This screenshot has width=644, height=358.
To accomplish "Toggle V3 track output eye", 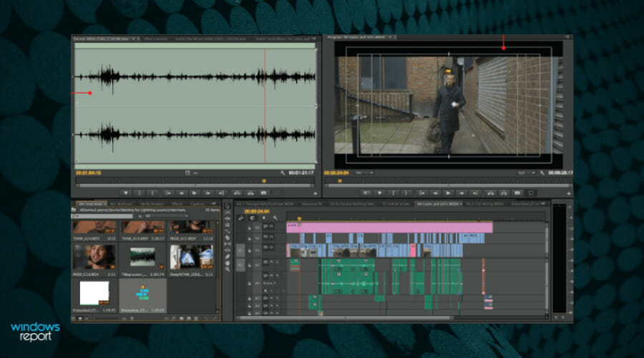I will pyautogui.click(x=271, y=226).
